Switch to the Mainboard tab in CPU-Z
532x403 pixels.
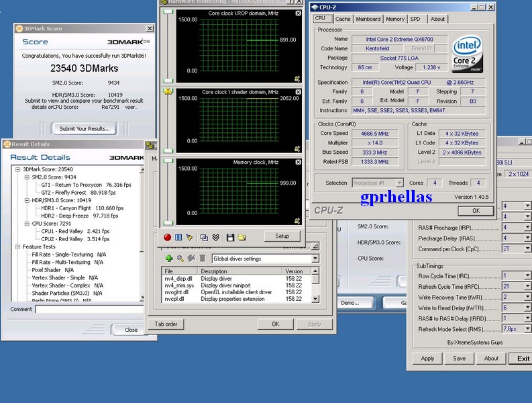tap(368, 19)
